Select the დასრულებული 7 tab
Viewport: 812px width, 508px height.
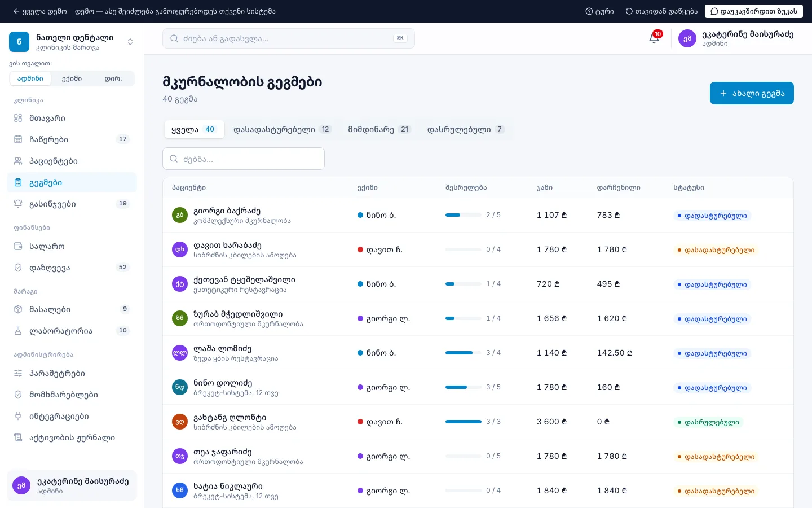[x=466, y=129]
